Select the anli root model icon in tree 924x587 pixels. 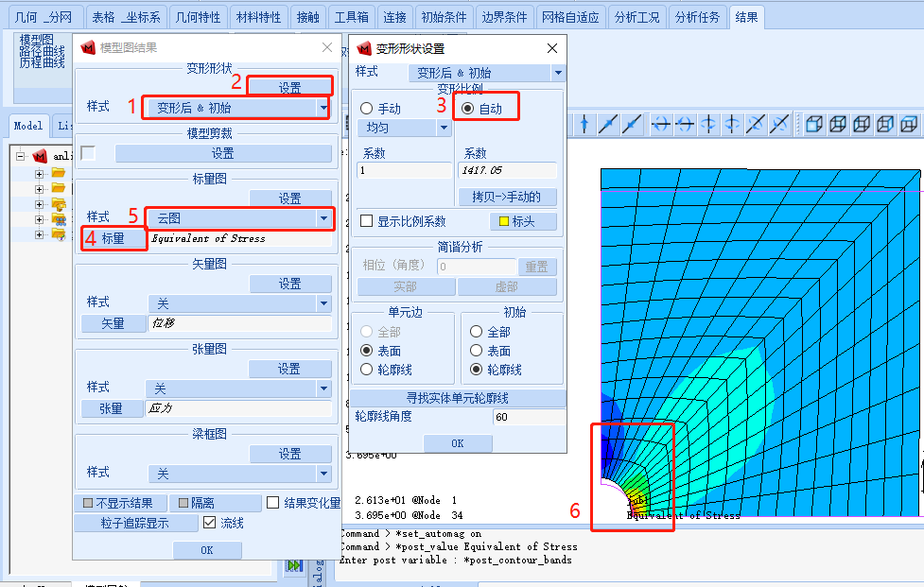(40, 156)
